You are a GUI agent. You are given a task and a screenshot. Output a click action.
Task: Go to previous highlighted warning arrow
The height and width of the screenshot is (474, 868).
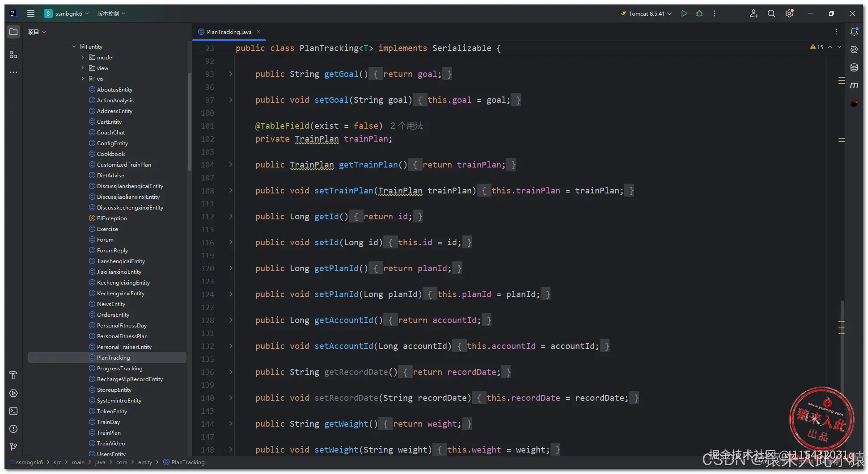830,47
